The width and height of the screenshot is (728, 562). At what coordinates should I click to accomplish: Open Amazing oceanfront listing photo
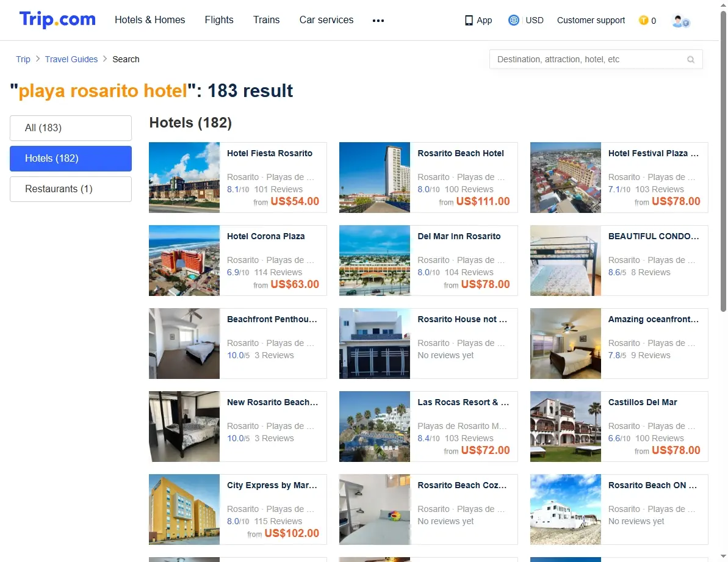(566, 344)
